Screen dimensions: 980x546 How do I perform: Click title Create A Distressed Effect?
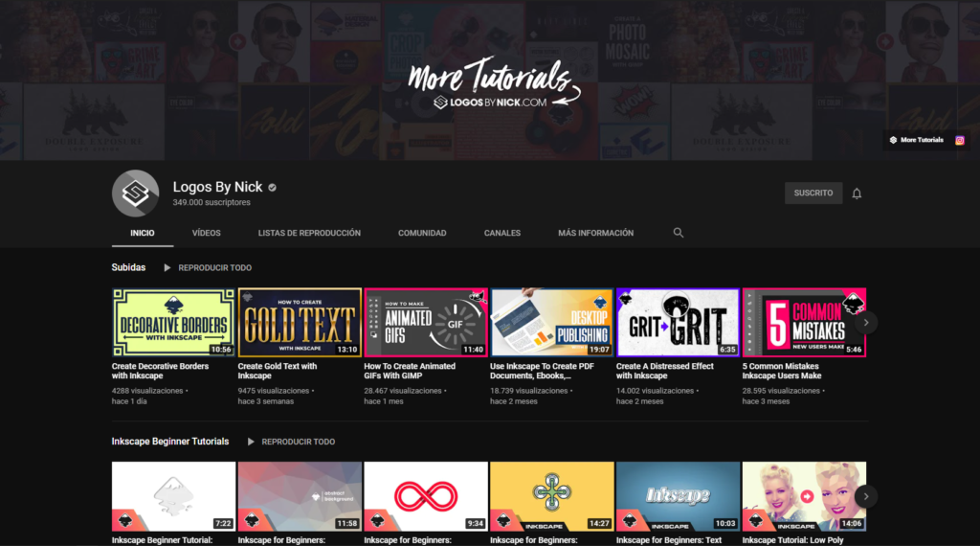tap(665, 371)
